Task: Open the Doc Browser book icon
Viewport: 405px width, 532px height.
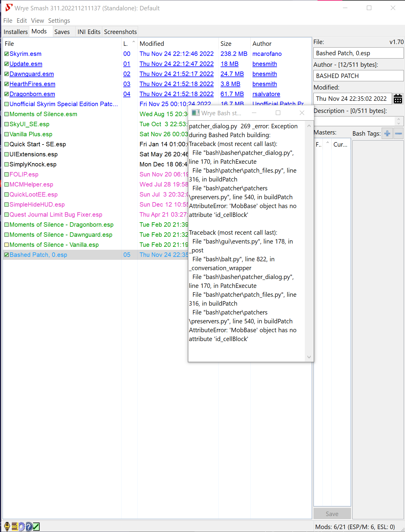Action: pyautogui.click(x=14, y=526)
